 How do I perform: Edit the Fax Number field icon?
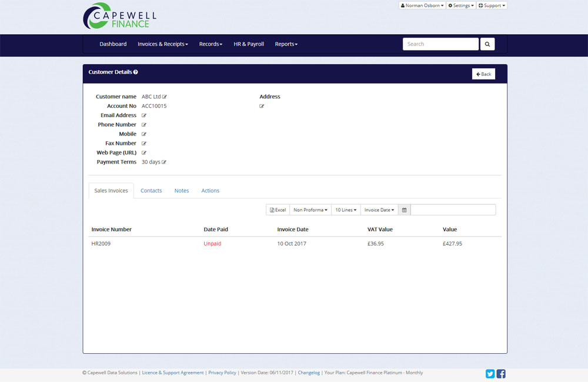(x=144, y=144)
